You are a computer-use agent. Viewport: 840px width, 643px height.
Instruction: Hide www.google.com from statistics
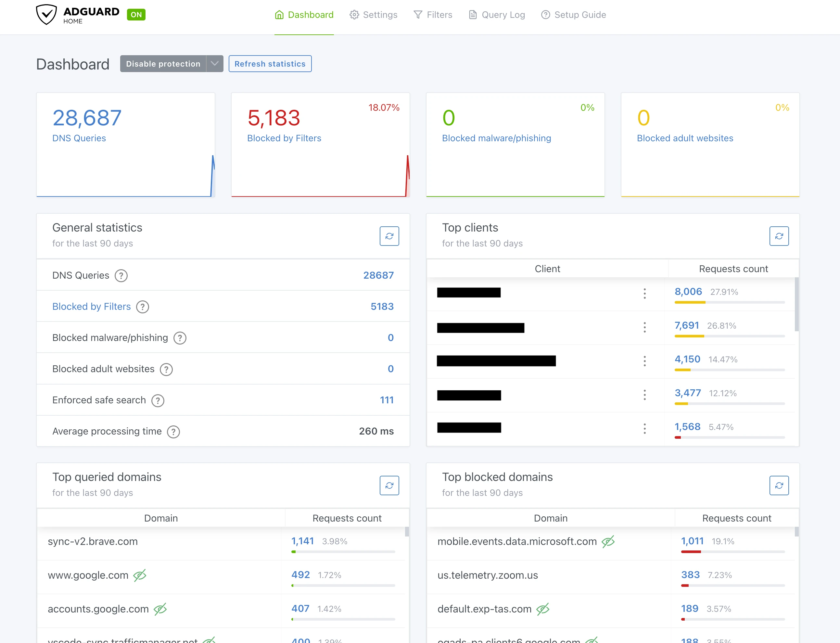(x=140, y=575)
